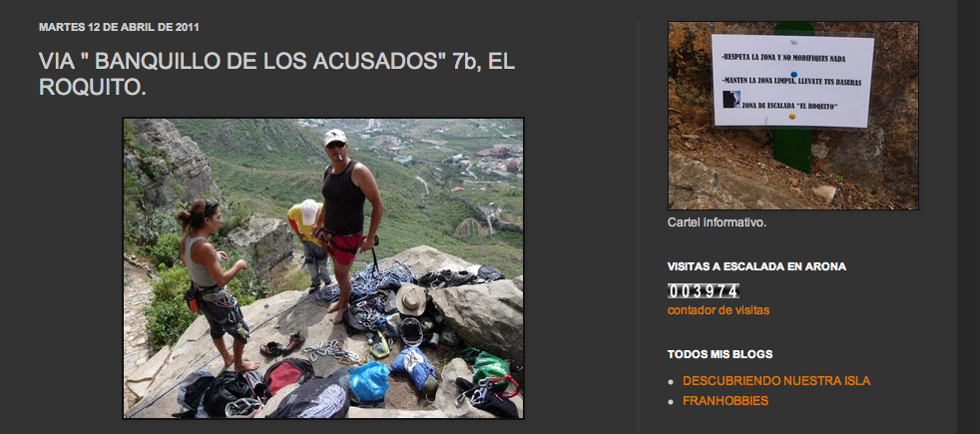This screenshot has width=980, height=434.
Task: Click the post date Martes 12 de abril
Action: pos(119,27)
